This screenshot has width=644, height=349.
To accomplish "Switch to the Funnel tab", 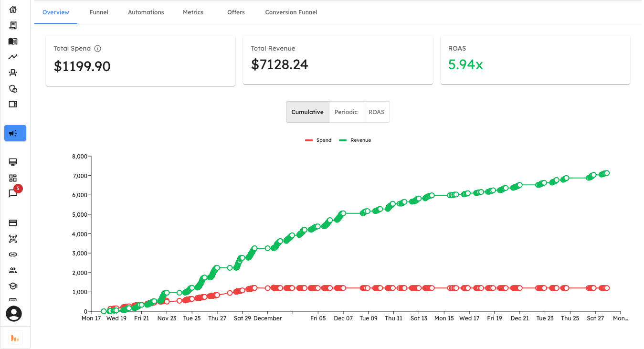I will 99,12.
